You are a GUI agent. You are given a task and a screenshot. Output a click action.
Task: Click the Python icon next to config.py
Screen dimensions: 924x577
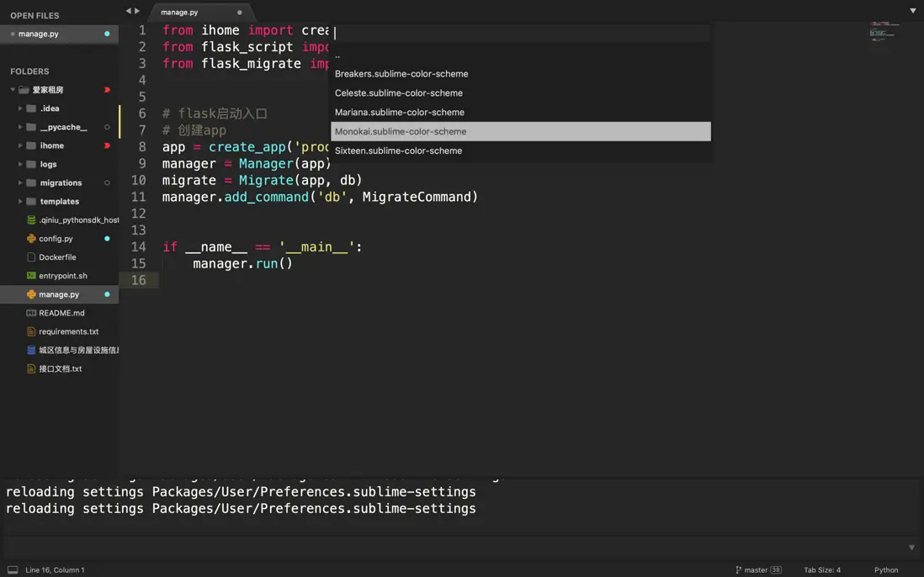[x=31, y=239]
